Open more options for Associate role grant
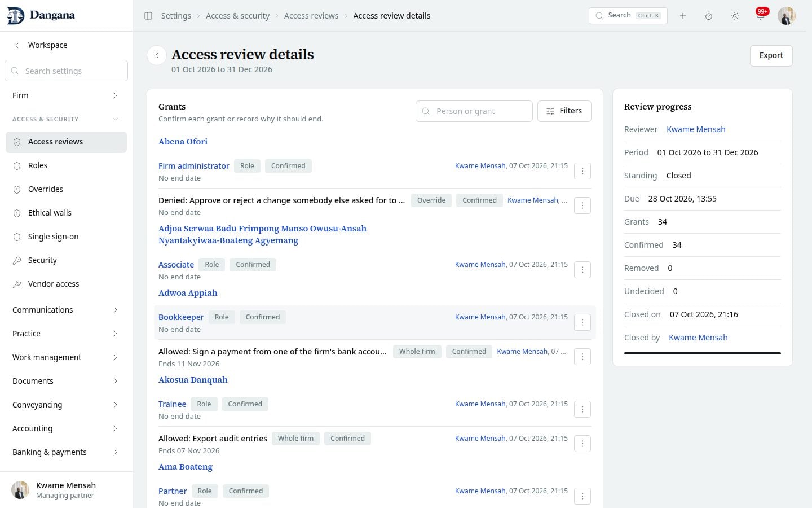The image size is (812, 508). 582,270
